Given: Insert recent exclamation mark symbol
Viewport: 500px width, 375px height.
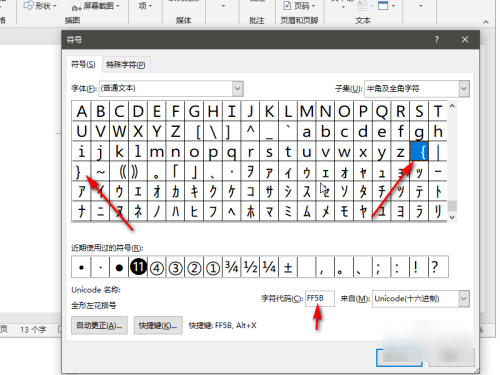Looking at the screenshot, I should [419, 267].
